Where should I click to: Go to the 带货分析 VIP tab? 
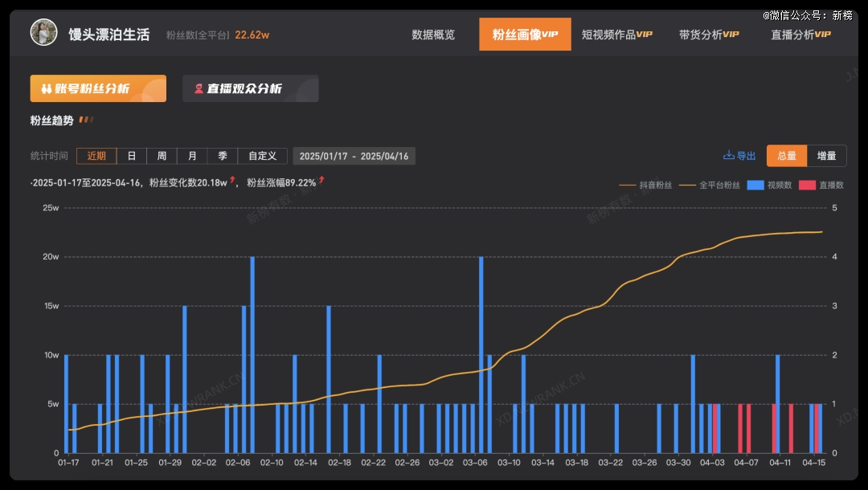(709, 35)
